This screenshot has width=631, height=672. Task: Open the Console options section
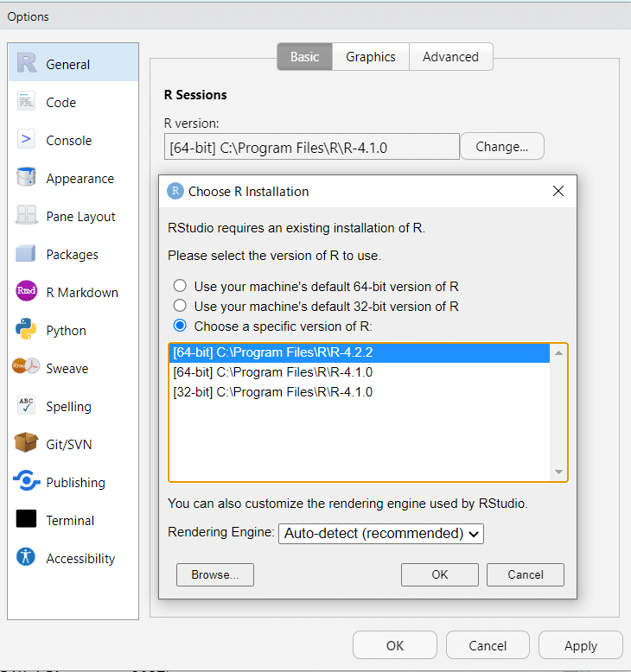(73, 140)
